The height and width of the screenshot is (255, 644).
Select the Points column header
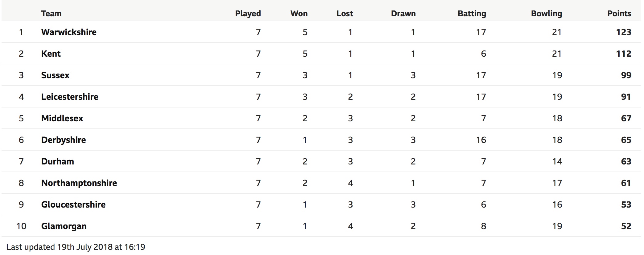pyautogui.click(x=619, y=14)
